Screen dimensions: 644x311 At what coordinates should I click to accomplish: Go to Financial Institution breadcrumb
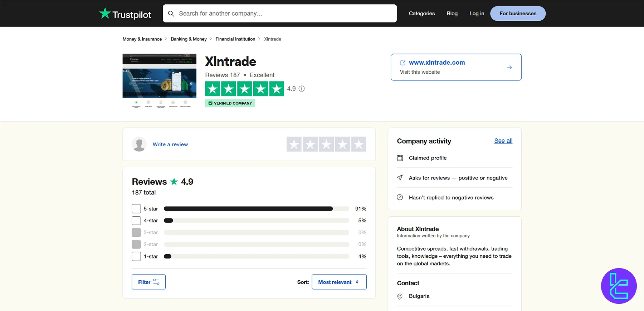[235, 39]
